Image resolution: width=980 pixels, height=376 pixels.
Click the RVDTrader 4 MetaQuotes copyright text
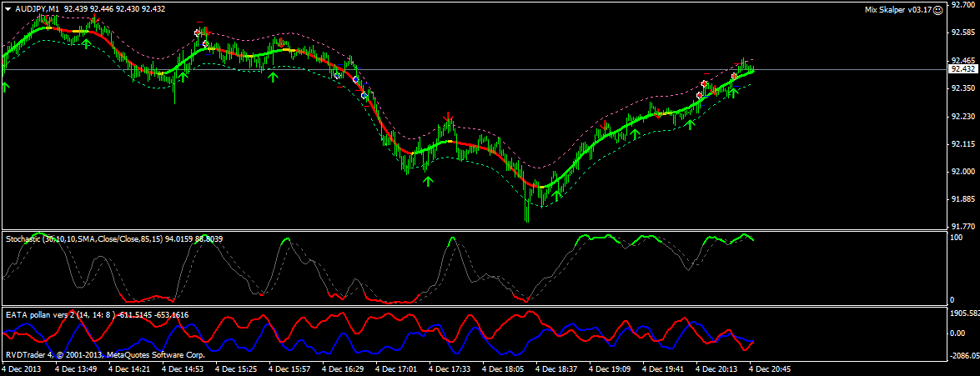105,355
